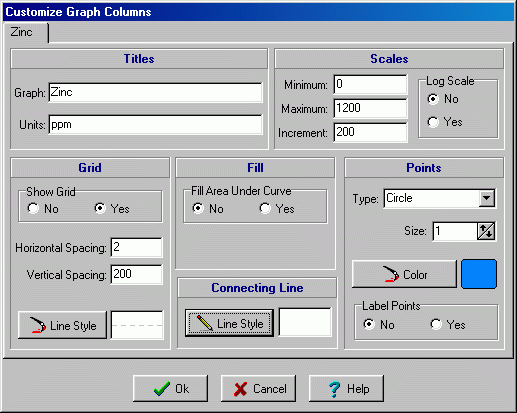Click the Graph title text field
This screenshot has height=413, width=517.
click(155, 92)
